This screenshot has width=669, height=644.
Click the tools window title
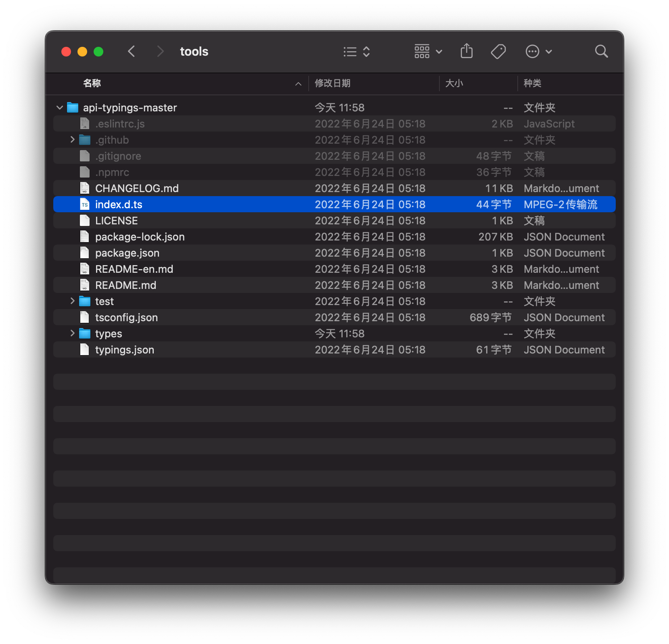[x=194, y=52]
